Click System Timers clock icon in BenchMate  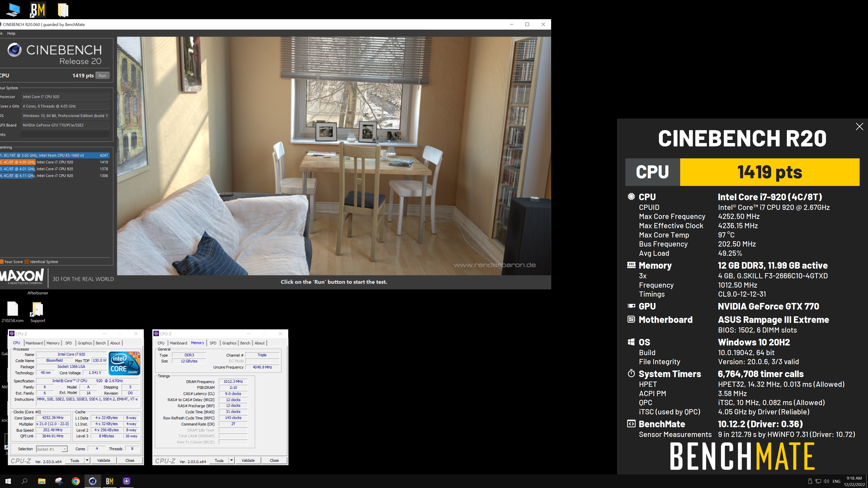coord(631,373)
